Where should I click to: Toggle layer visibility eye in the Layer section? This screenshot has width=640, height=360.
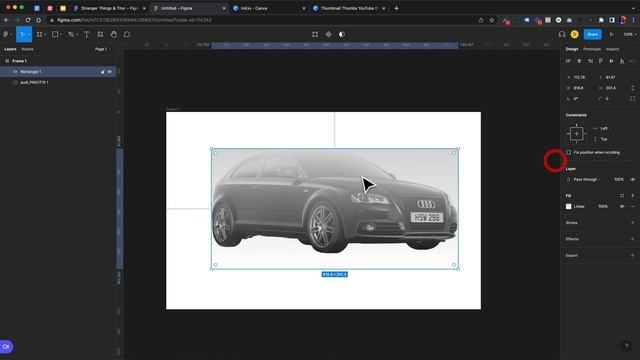point(633,180)
